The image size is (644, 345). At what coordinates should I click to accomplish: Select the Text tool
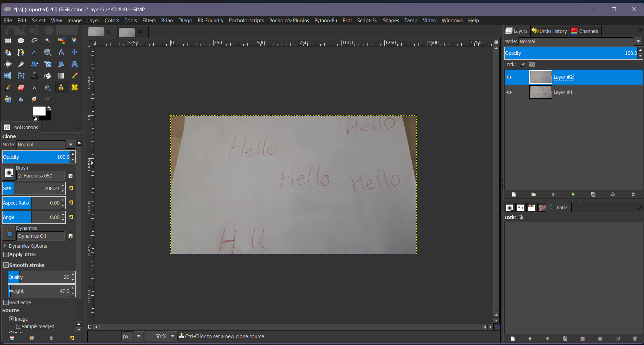coord(35,76)
